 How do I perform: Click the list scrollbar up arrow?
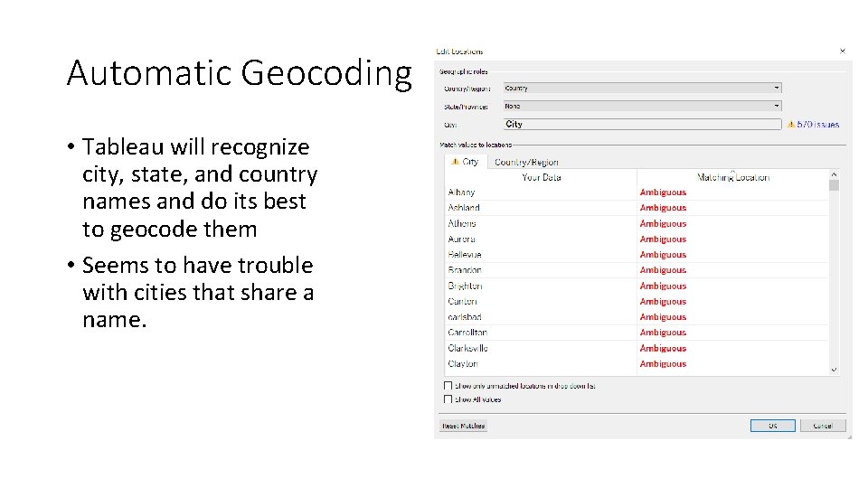coord(834,174)
